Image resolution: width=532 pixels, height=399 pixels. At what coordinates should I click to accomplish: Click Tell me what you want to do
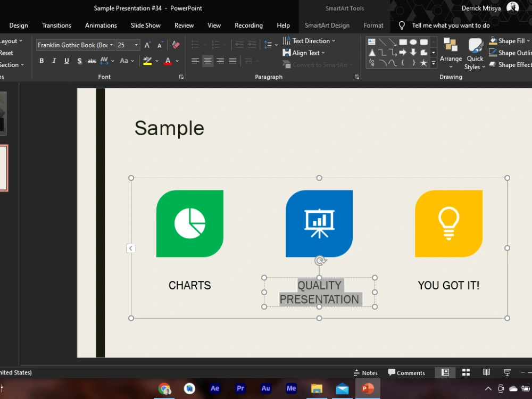pyautogui.click(x=450, y=25)
